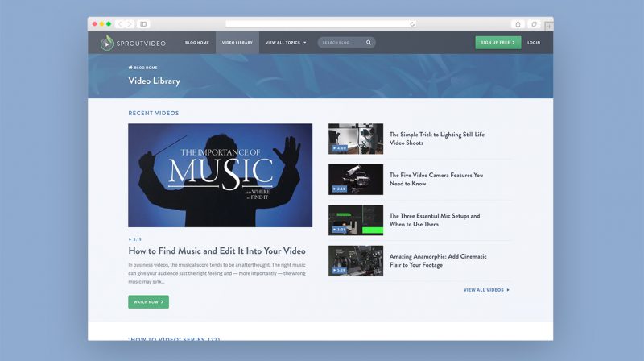Click the browser share icon

(518, 24)
